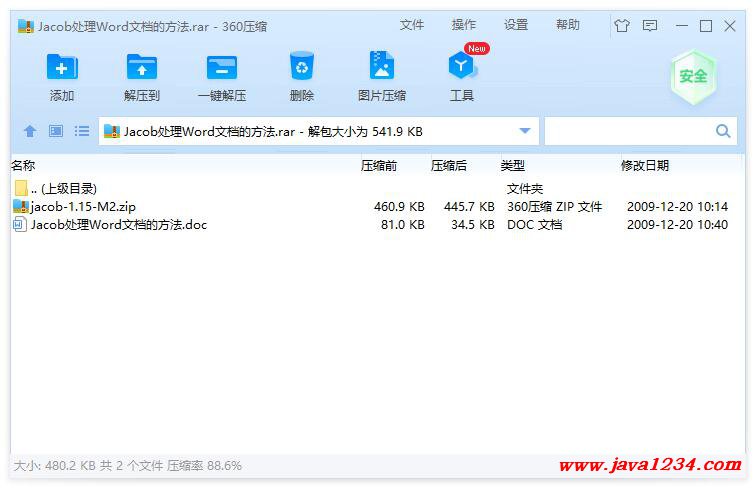The height and width of the screenshot is (488, 756).
Task: Click the .doc file document icon
Action: pyautogui.click(x=20, y=224)
